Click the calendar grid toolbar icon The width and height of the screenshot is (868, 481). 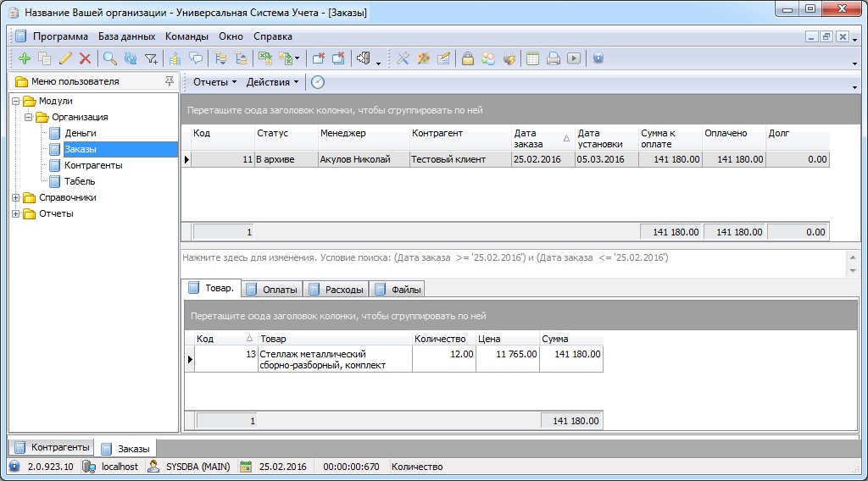(x=532, y=58)
